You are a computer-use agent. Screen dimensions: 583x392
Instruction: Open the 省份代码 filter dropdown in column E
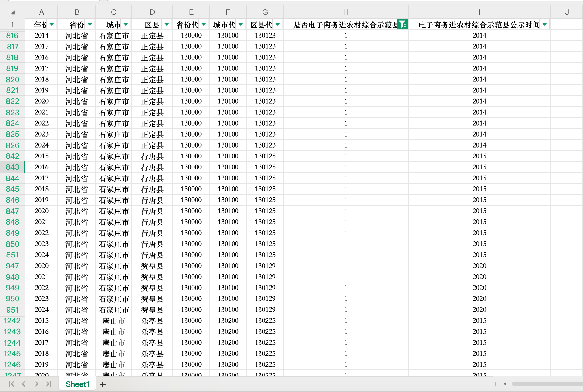pos(204,25)
